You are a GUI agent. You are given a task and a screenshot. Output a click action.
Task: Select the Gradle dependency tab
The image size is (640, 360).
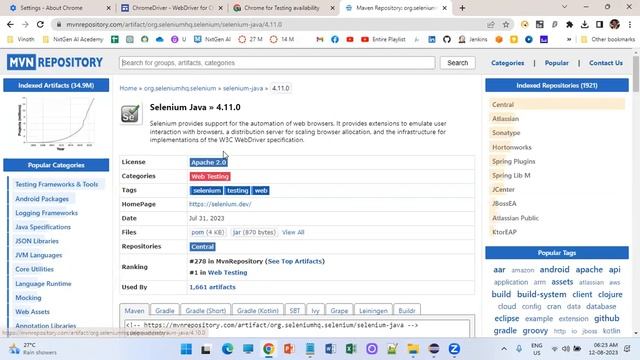pyautogui.click(x=164, y=311)
